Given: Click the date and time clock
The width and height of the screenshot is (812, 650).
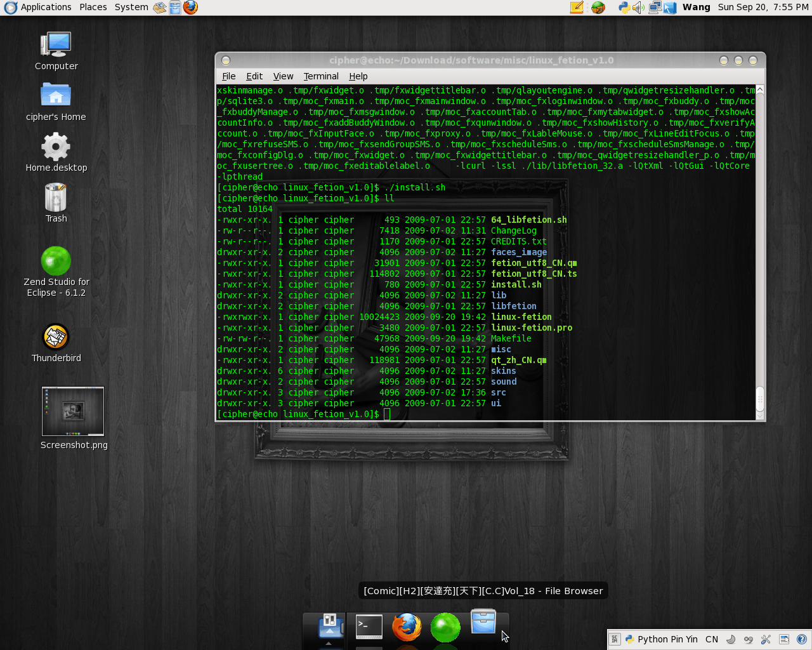Looking at the screenshot, I should pos(763,7).
